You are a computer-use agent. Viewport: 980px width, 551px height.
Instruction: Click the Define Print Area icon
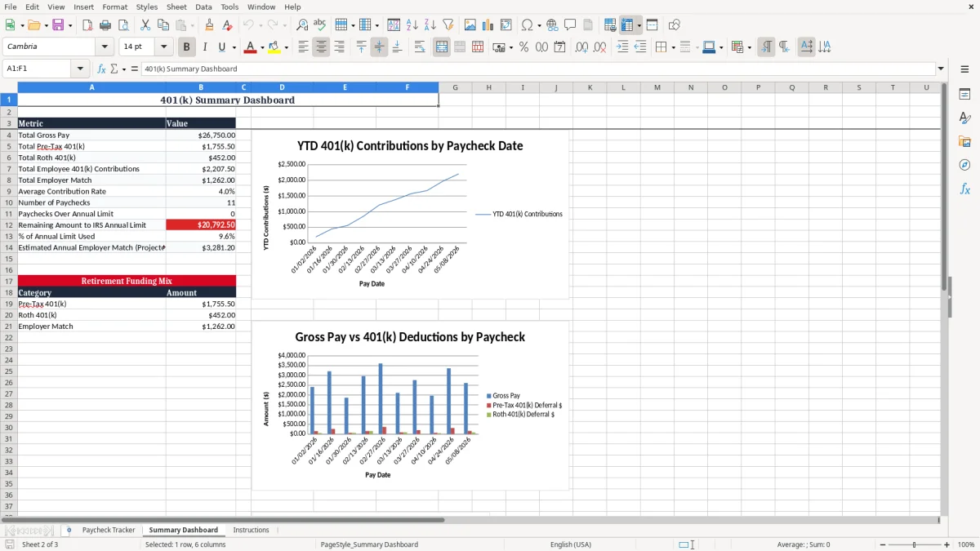(610, 25)
